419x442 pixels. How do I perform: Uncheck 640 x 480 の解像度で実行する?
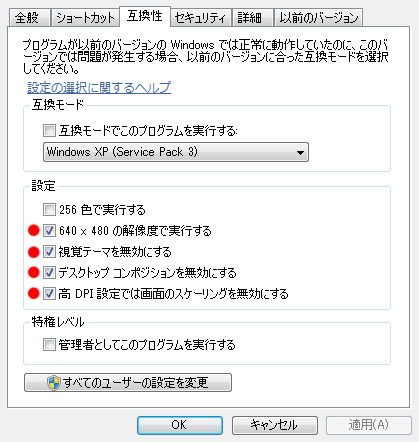(x=49, y=230)
